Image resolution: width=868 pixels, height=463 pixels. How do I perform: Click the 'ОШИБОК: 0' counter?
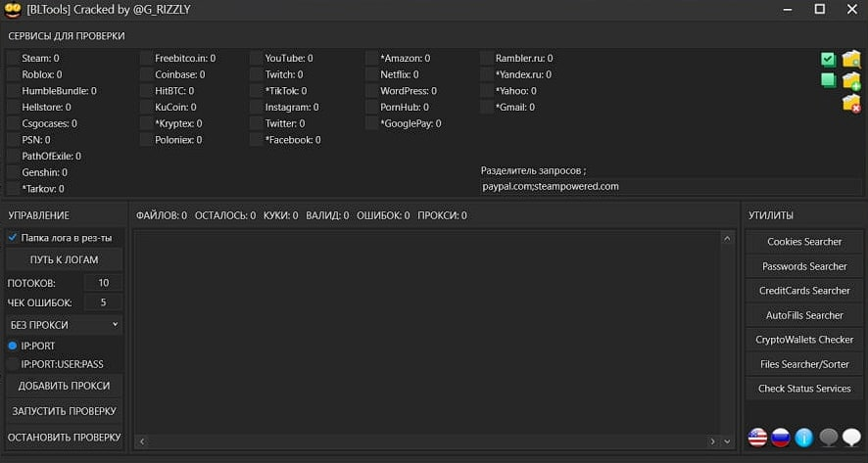click(x=383, y=215)
